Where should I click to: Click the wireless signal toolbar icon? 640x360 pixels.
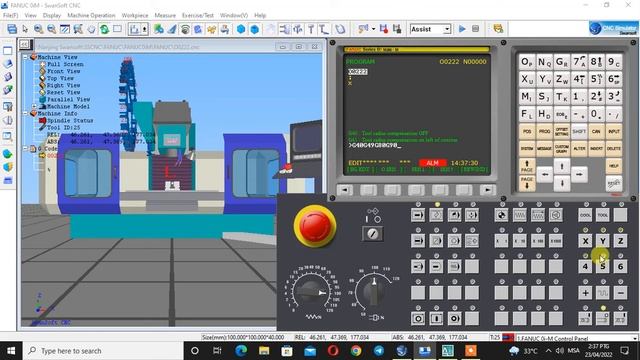(x=185, y=29)
